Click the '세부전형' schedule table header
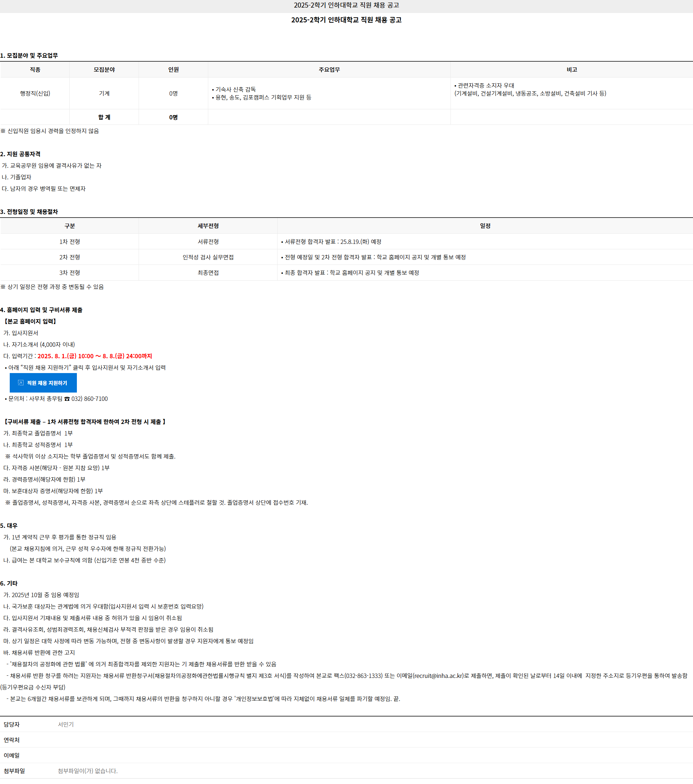This screenshot has width=693, height=784. click(208, 226)
